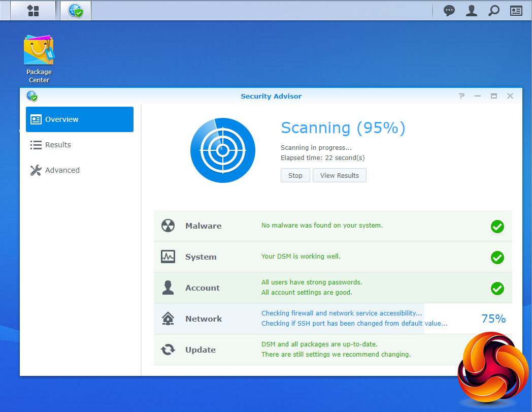
Task: Click 'Your DSM is working well.'
Action: click(301, 257)
